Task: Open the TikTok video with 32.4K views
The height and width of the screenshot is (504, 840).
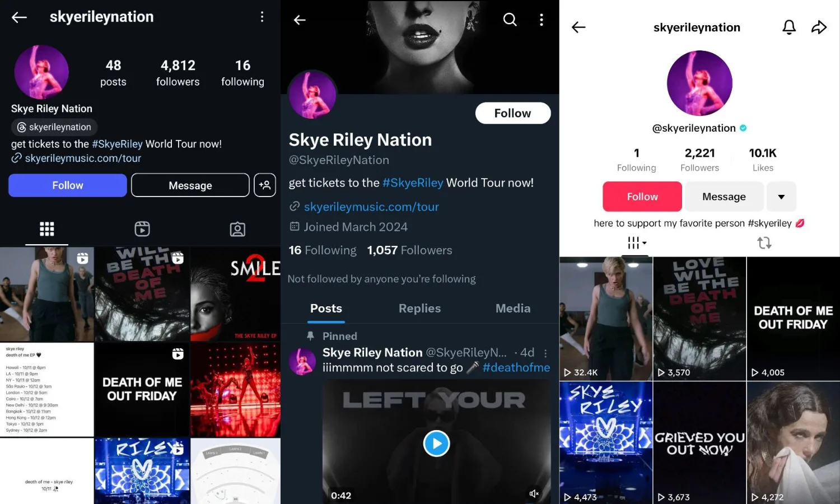Action: [606, 319]
